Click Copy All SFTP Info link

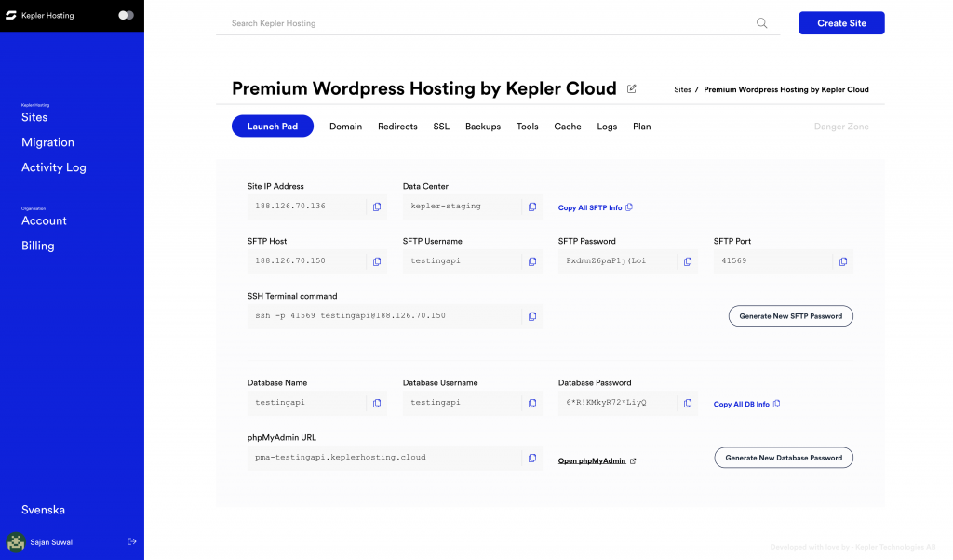(x=596, y=207)
